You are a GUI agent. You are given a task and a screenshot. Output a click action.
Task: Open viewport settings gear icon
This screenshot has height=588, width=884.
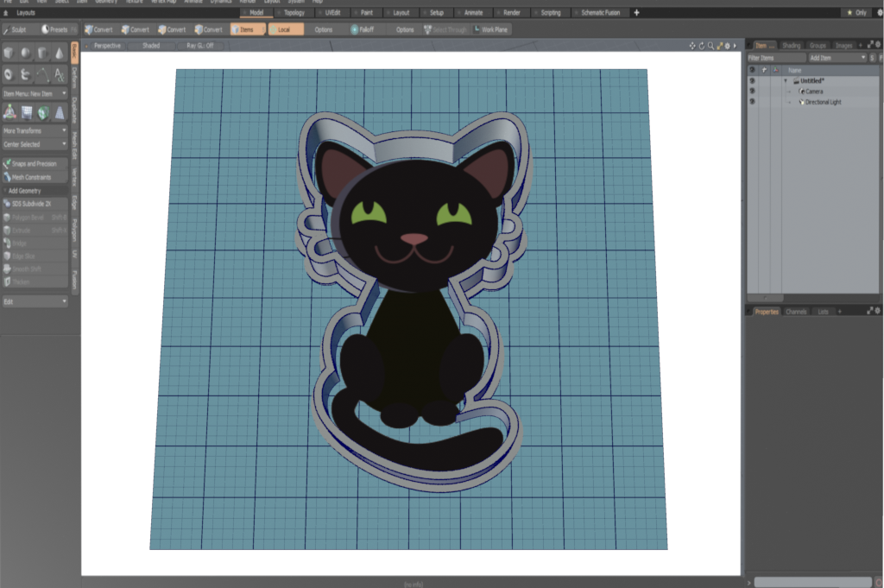tap(727, 45)
